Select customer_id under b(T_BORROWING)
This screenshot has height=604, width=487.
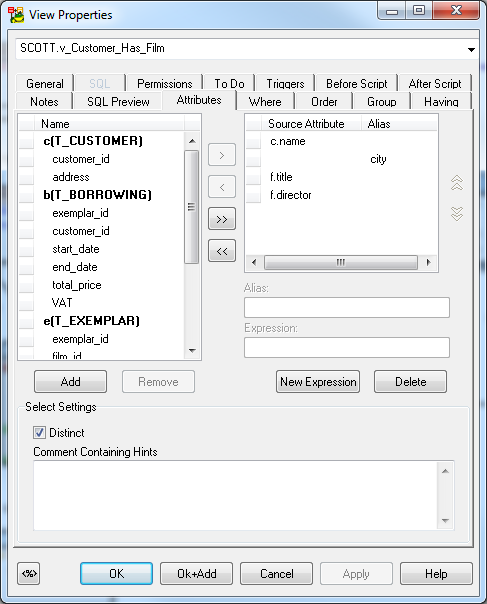tap(102, 231)
